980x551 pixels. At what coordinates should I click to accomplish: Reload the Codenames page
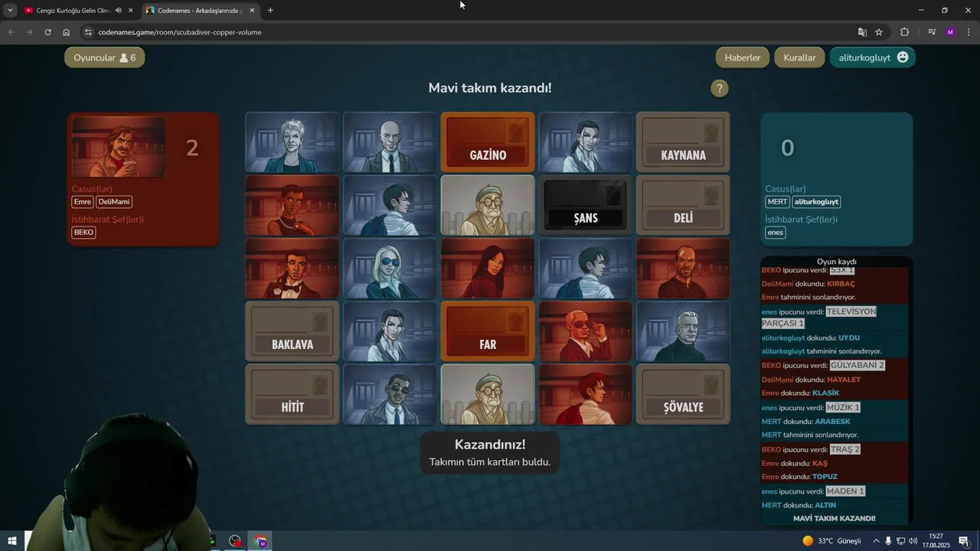[47, 32]
